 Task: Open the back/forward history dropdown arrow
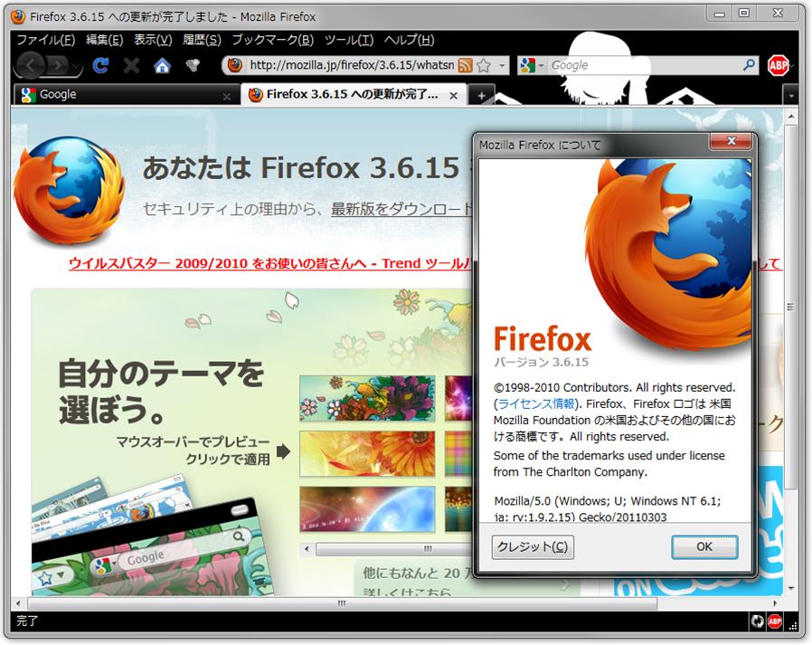77,67
